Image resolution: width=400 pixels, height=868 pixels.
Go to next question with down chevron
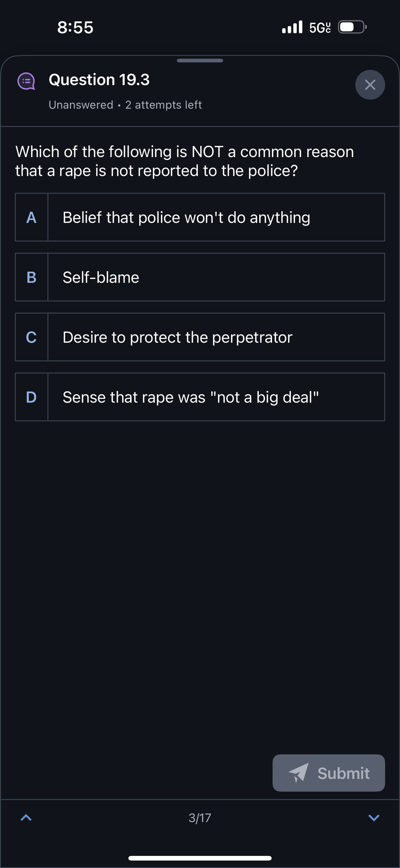point(374,817)
